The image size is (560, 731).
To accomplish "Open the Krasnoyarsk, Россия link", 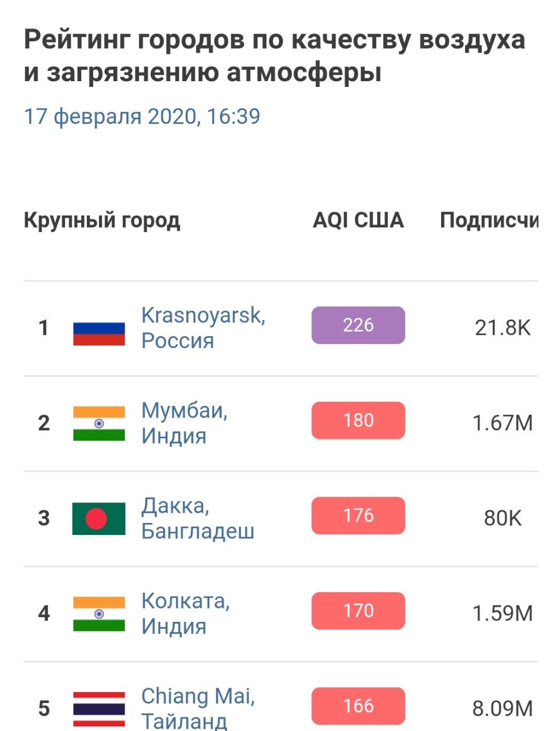I will point(203,327).
